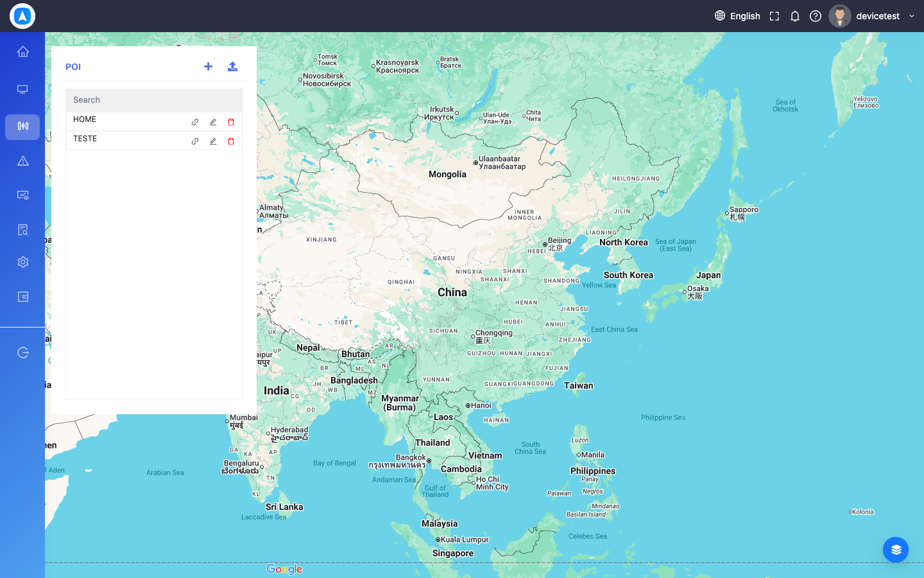The height and width of the screenshot is (578, 924).
Task: Open the map layers button
Action: pyautogui.click(x=896, y=550)
